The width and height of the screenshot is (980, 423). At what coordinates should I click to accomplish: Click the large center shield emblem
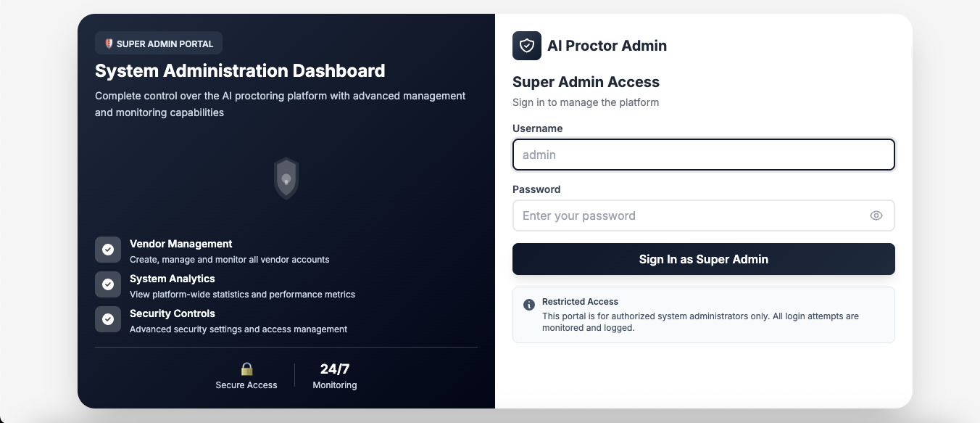pos(286,178)
